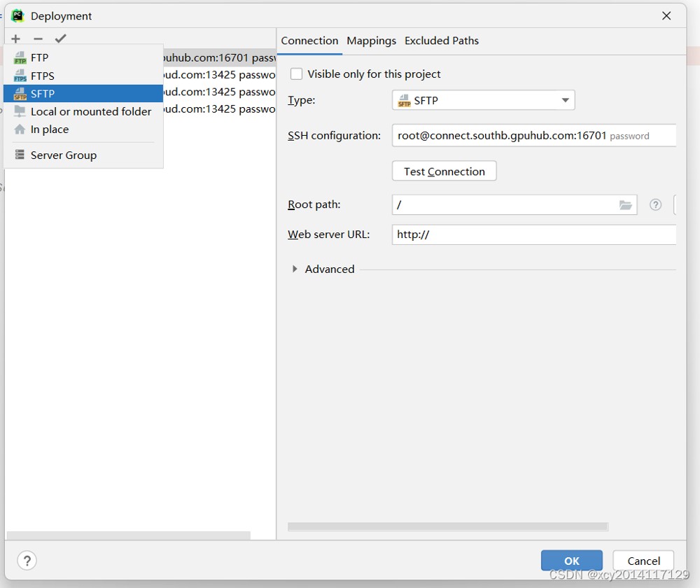Image resolution: width=700 pixels, height=588 pixels.
Task: Open the Excluded Paths tab
Action: pyautogui.click(x=442, y=41)
